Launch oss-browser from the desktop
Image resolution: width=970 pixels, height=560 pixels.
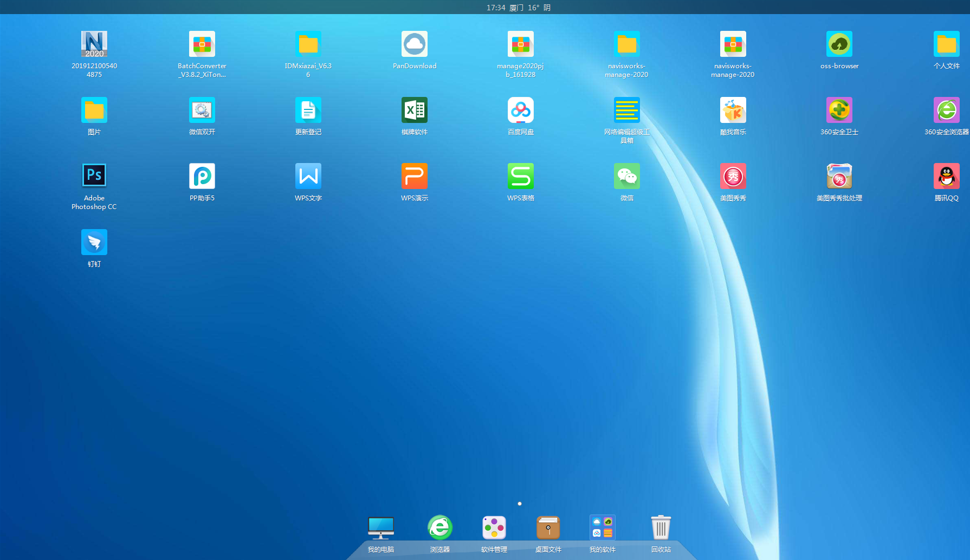click(x=839, y=44)
